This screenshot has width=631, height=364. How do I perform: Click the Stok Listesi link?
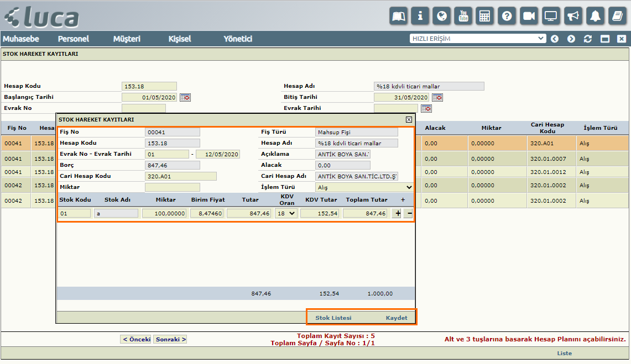tap(333, 318)
